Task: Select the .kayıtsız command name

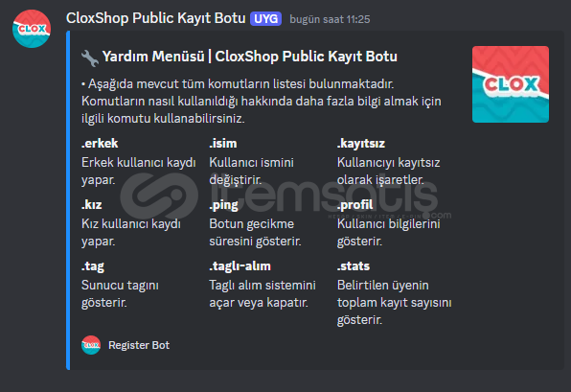Action: 361,144
